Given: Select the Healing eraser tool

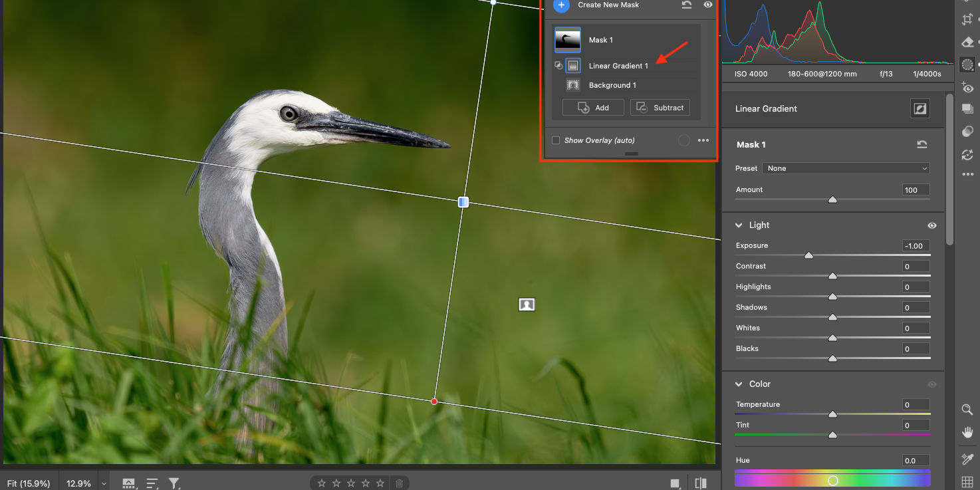Looking at the screenshot, I should tap(967, 42).
